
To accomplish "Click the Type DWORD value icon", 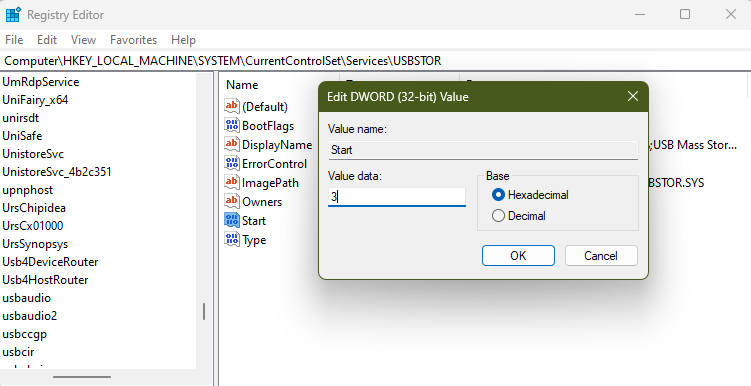I will click(x=232, y=239).
